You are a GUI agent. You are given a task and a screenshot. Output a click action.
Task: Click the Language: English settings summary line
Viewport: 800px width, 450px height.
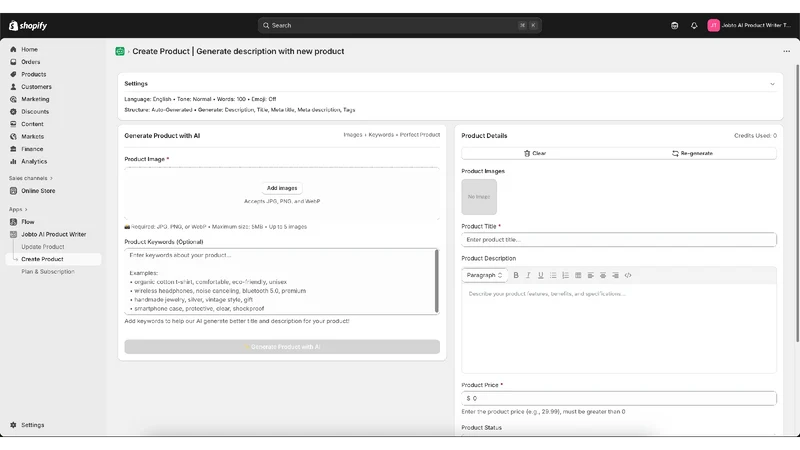(x=200, y=99)
